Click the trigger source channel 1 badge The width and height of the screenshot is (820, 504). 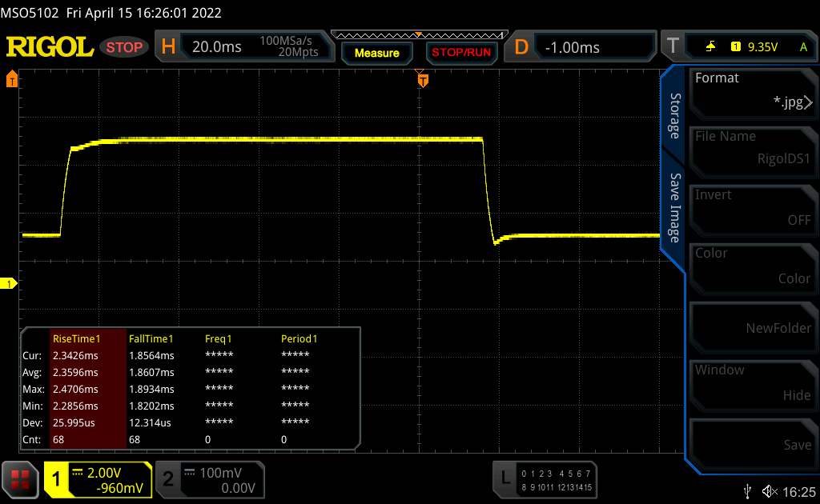point(735,47)
